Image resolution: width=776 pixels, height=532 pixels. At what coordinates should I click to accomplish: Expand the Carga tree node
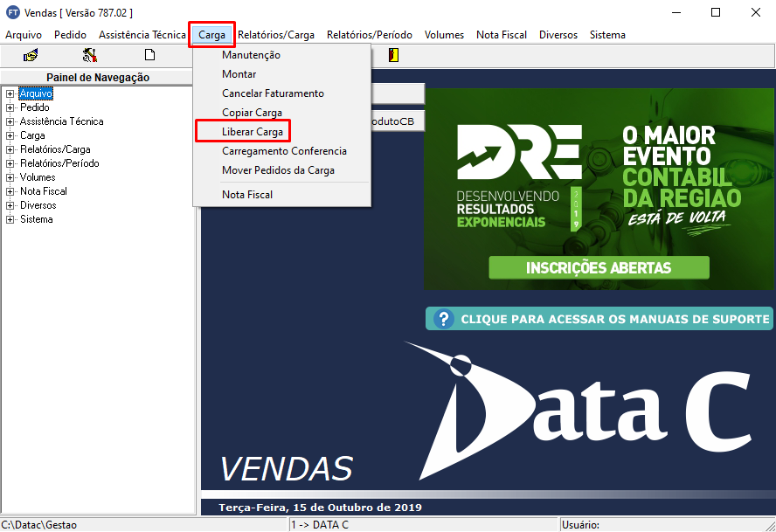(x=10, y=135)
